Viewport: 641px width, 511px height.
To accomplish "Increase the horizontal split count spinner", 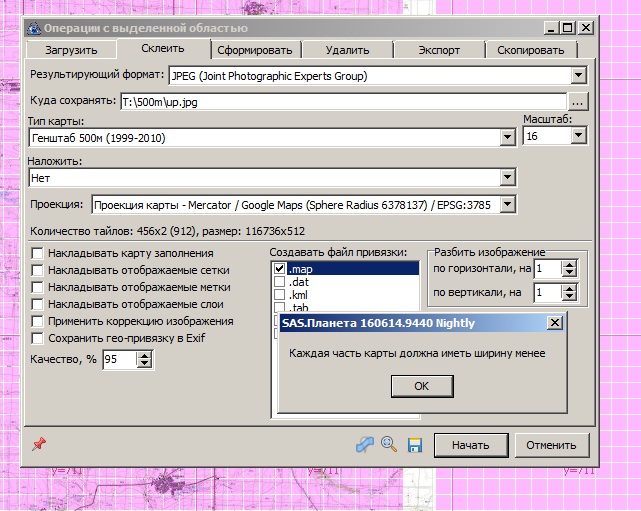I will click(x=569, y=264).
